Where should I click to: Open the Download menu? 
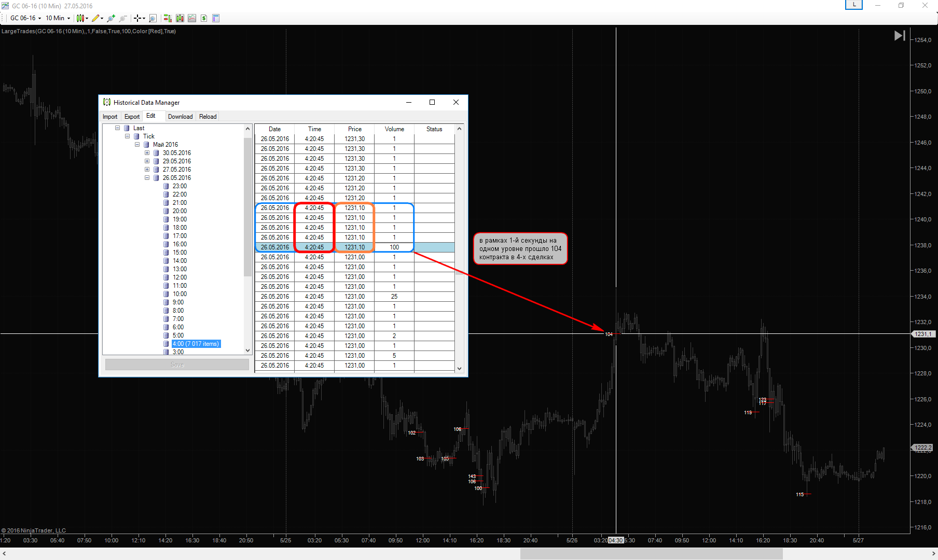click(180, 117)
